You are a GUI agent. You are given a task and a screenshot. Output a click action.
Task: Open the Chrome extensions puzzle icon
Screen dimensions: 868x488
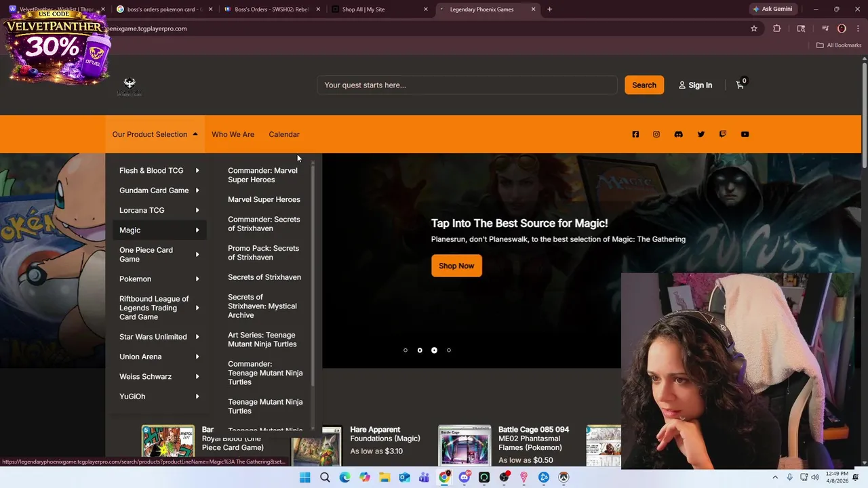tap(777, 28)
